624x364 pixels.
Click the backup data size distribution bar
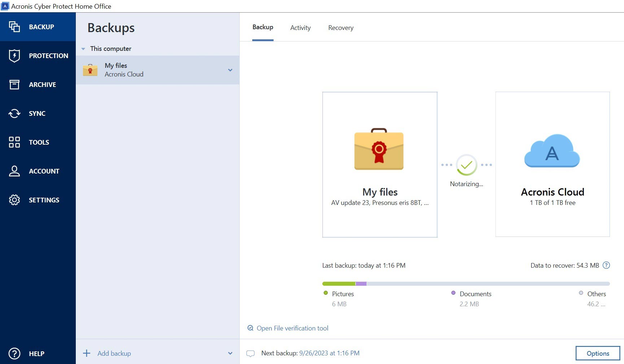click(466, 284)
